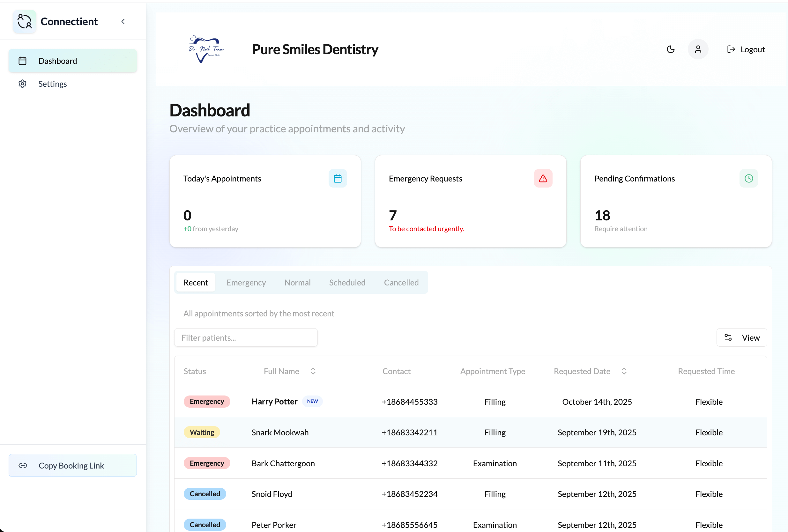Viewport: 788px width, 532px height.
Task: Click the clock icon on Pending Confirmations
Action: coord(748,178)
